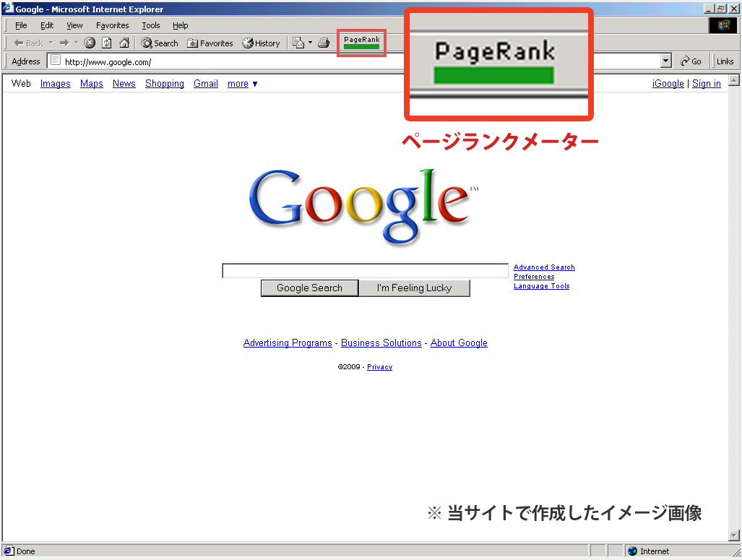The width and height of the screenshot is (742, 560).
Task: Click the Internet Explorer title bar icon
Action: click(8, 8)
